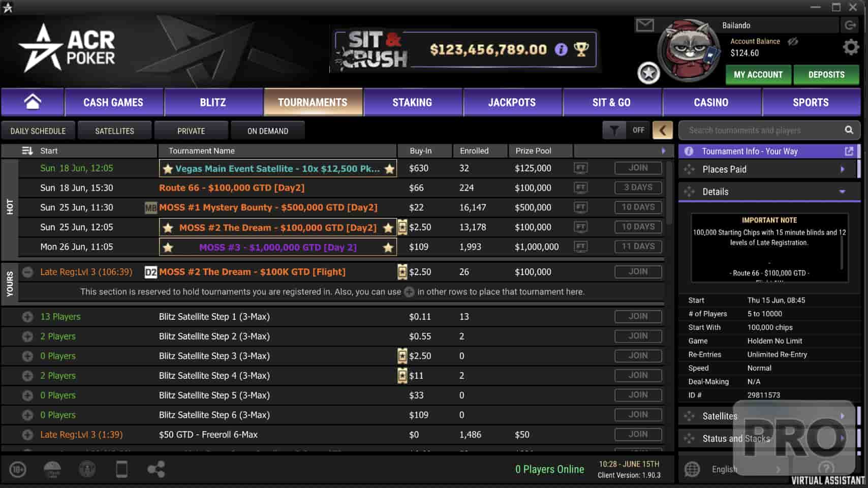Open the Satellites sub-tab
The image size is (868, 488).
115,131
